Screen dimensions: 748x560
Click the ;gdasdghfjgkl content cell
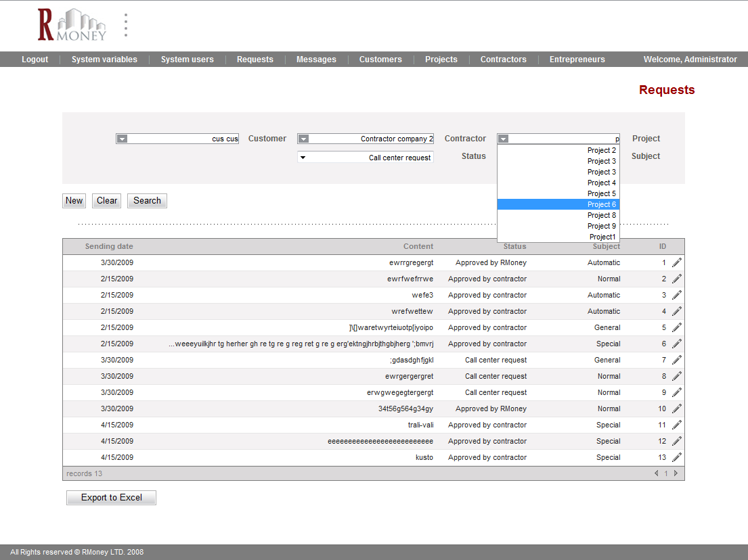412,360
